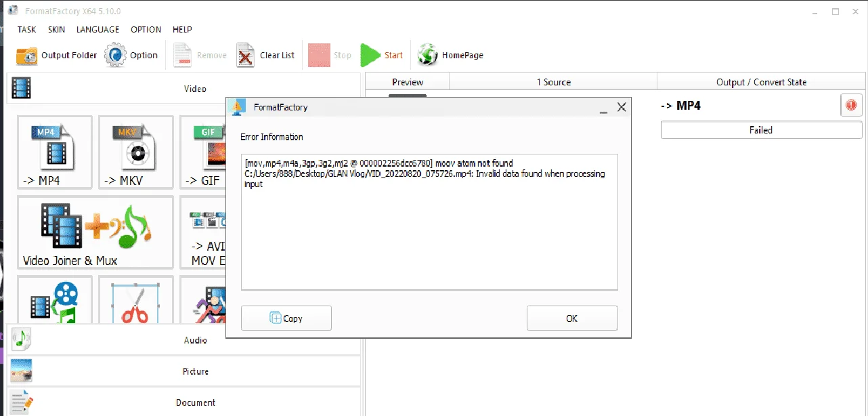Open the HomePage globe link
Viewport: 868px width, 416px height.
click(x=450, y=56)
